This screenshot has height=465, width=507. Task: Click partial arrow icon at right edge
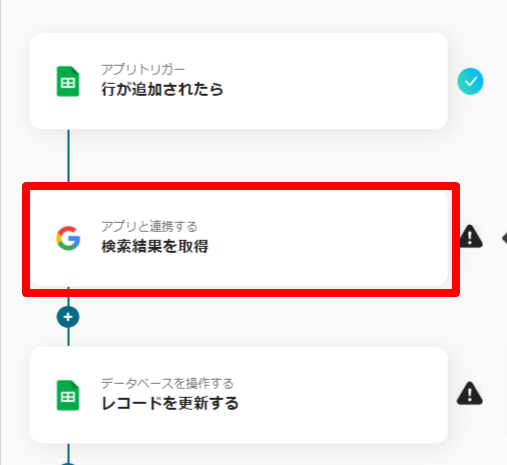pyautogui.click(x=504, y=238)
